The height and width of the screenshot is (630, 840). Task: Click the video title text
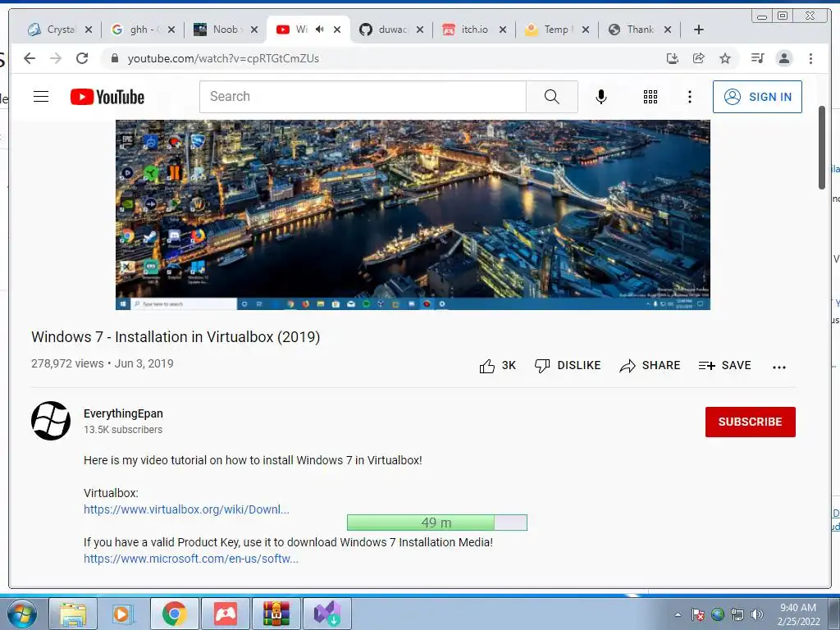click(176, 337)
